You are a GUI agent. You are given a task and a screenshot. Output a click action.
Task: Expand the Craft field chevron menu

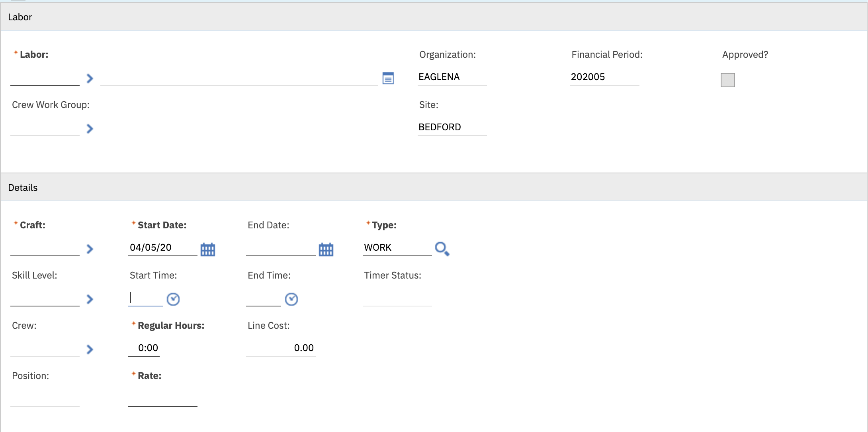[x=90, y=249]
